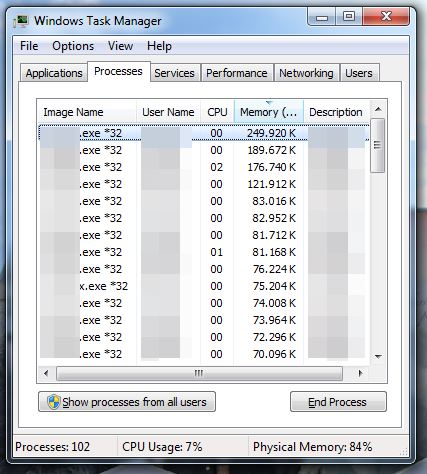
Task: Maximize the Task Manager window
Action: click(x=349, y=17)
